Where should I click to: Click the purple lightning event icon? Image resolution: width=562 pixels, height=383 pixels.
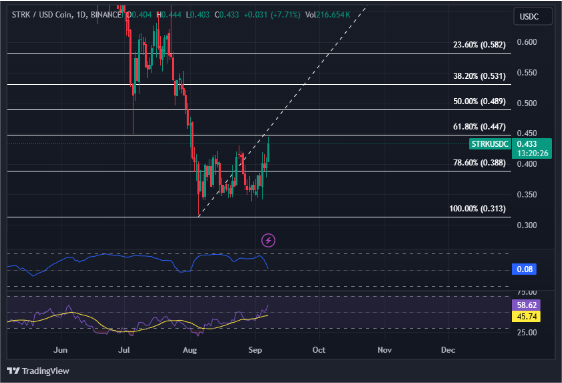pos(268,240)
